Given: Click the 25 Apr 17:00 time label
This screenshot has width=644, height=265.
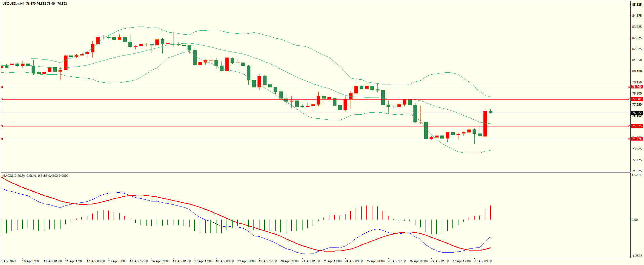Looking at the screenshot, I should click(397, 261).
